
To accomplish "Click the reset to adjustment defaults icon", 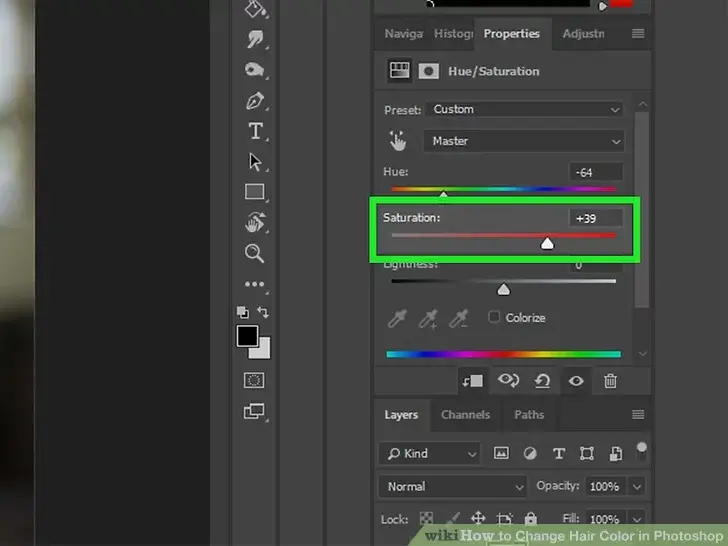I will pyautogui.click(x=542, y=381).
